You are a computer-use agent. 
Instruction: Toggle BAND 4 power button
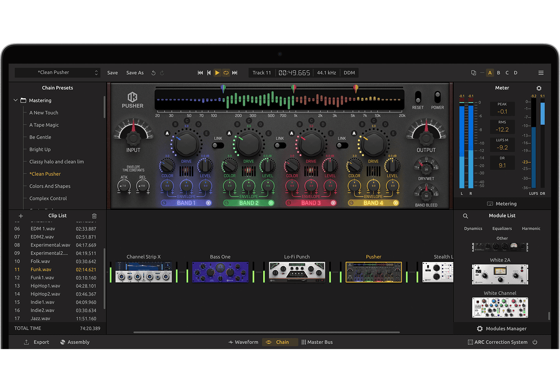[x=396, y=203]
